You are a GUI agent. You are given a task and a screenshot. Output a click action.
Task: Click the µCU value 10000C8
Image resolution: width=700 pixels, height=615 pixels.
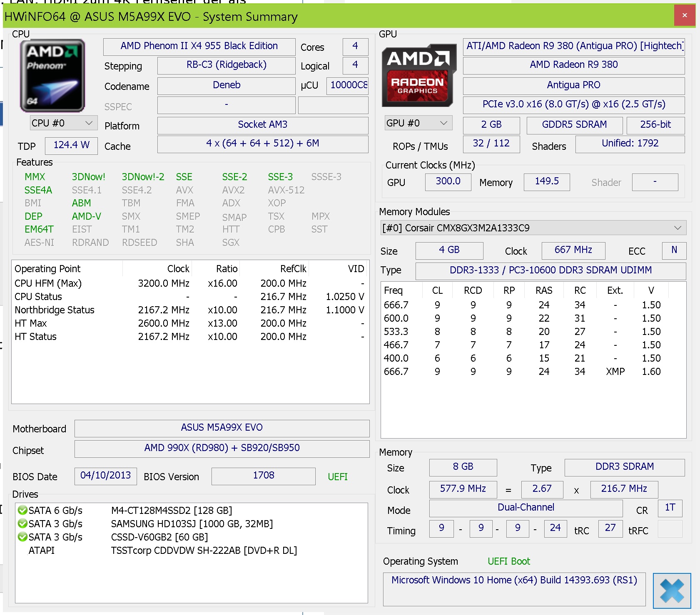348,86
